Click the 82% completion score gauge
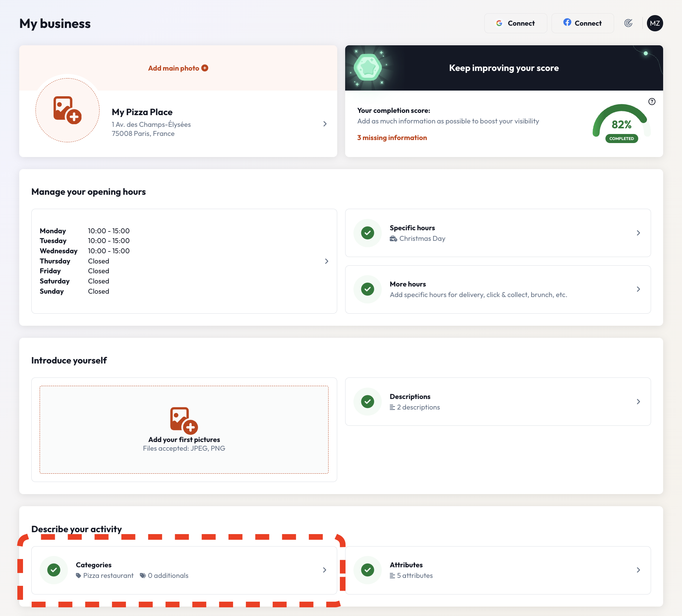This screenshot has width=682, height=616. point(621,125)
